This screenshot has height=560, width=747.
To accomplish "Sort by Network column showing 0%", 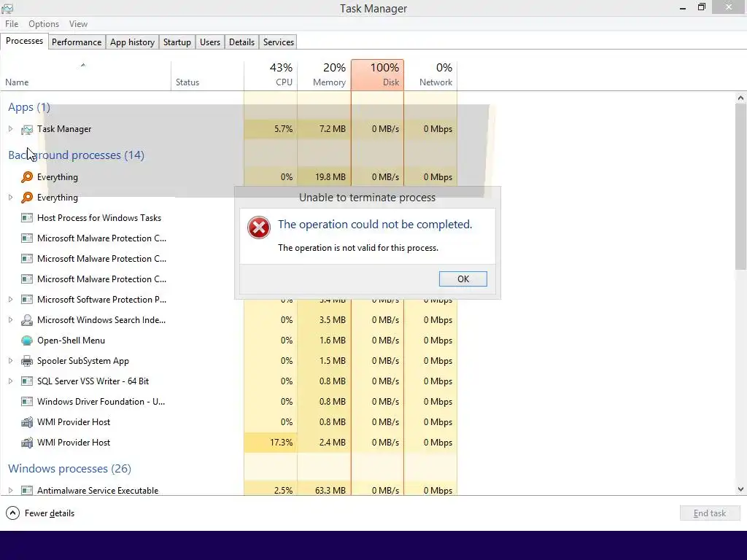I will point(430,75).
